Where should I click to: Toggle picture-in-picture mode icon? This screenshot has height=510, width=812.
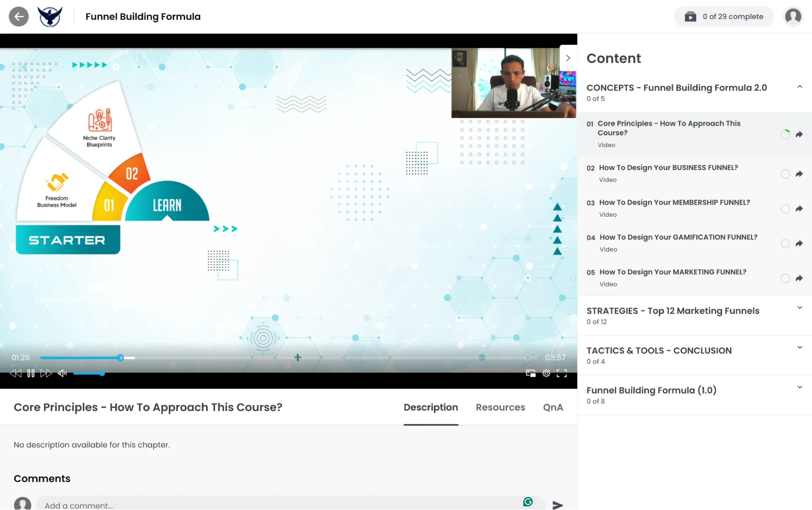point(531,374)
